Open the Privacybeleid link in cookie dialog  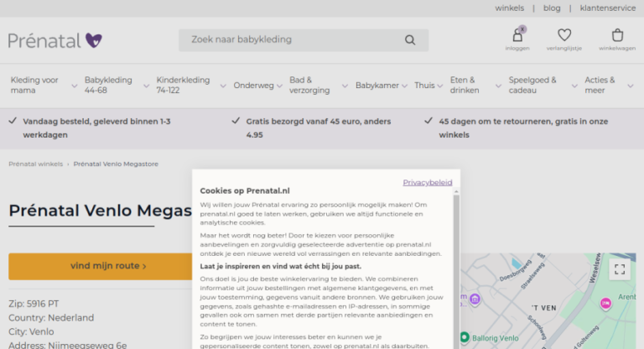click(428, 183)
